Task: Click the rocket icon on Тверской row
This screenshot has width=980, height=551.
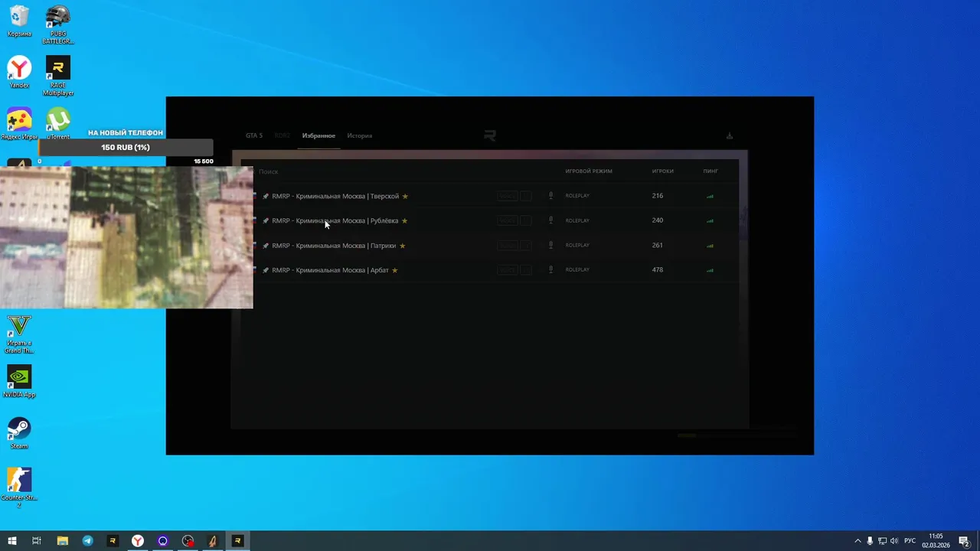Action: (266, 196)
